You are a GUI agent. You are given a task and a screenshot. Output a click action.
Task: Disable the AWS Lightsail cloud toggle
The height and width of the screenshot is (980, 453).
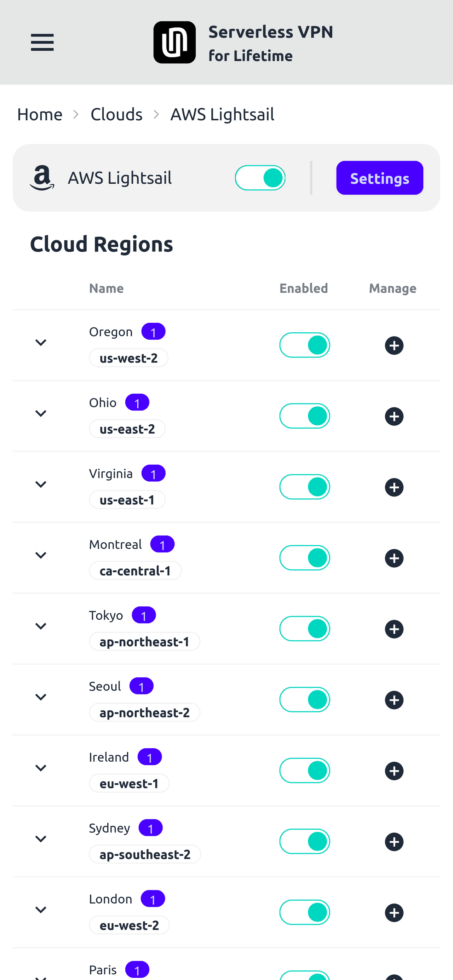260,177
